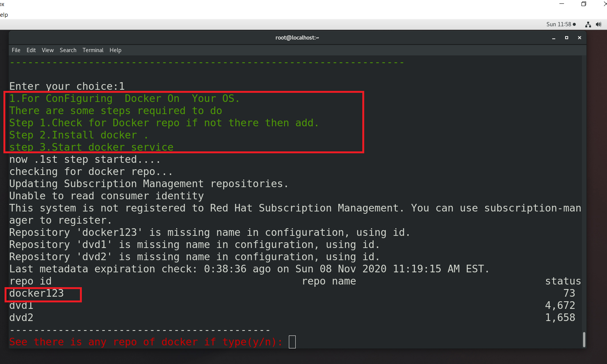Click 'Unable to read consumer identity' line
The height and width of the screenshot is (364, 607).
click(107, 196)
